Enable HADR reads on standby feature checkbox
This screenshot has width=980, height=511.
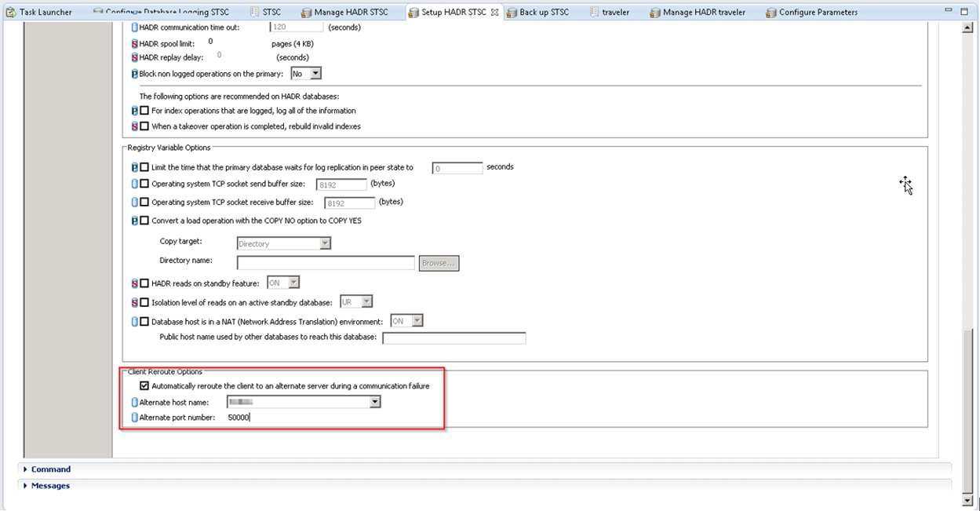144,283
